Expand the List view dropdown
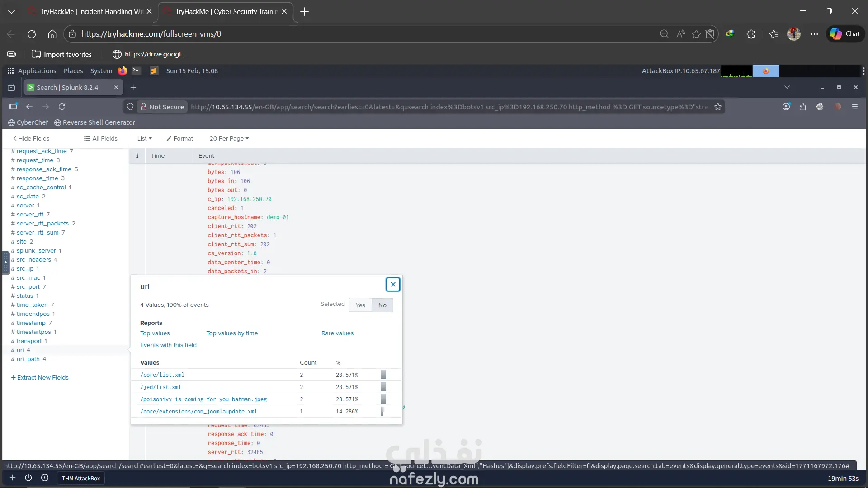 [144, 139]
